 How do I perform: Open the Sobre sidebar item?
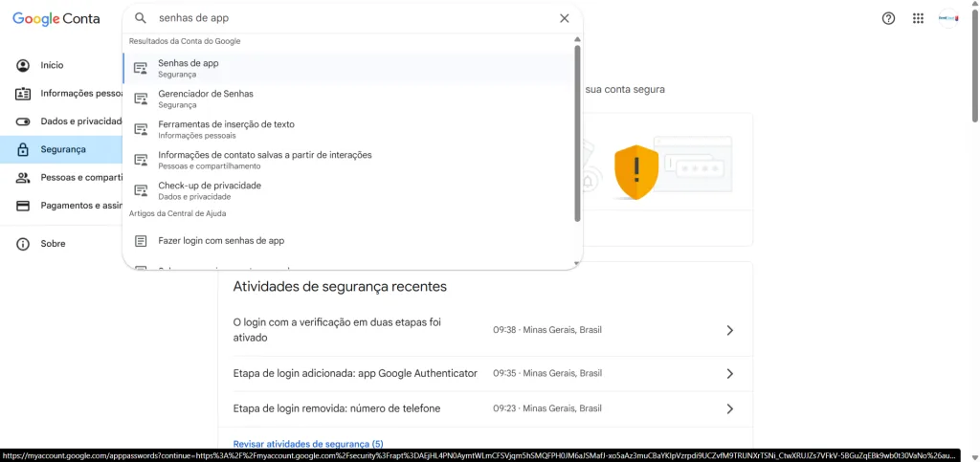click(x=61, y=244)
